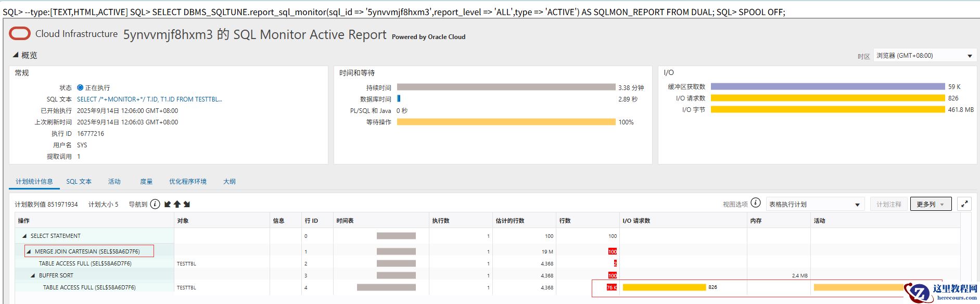This screenshot has width=980, height=304.
Task: Click the MERGE JOIN CARTESIAN timeline bar
Action: tap(396, 251)
